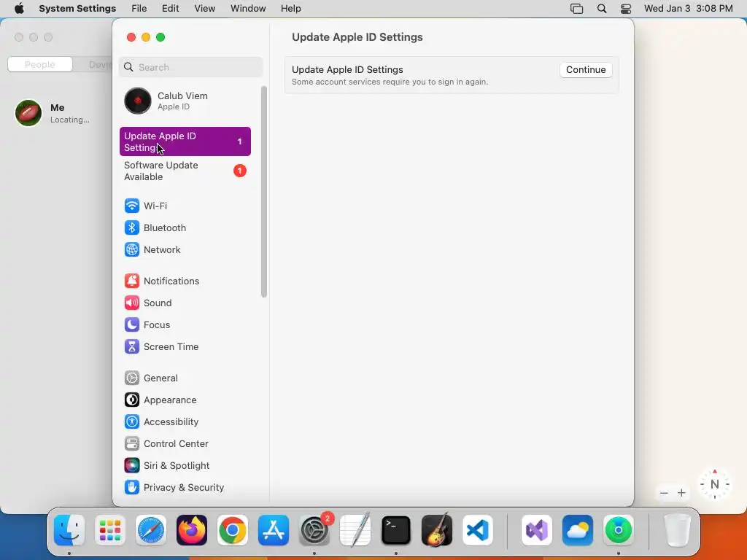Open Siri & Spotlight icon
This screenshot has width=747, height=560.
[132, 466]
